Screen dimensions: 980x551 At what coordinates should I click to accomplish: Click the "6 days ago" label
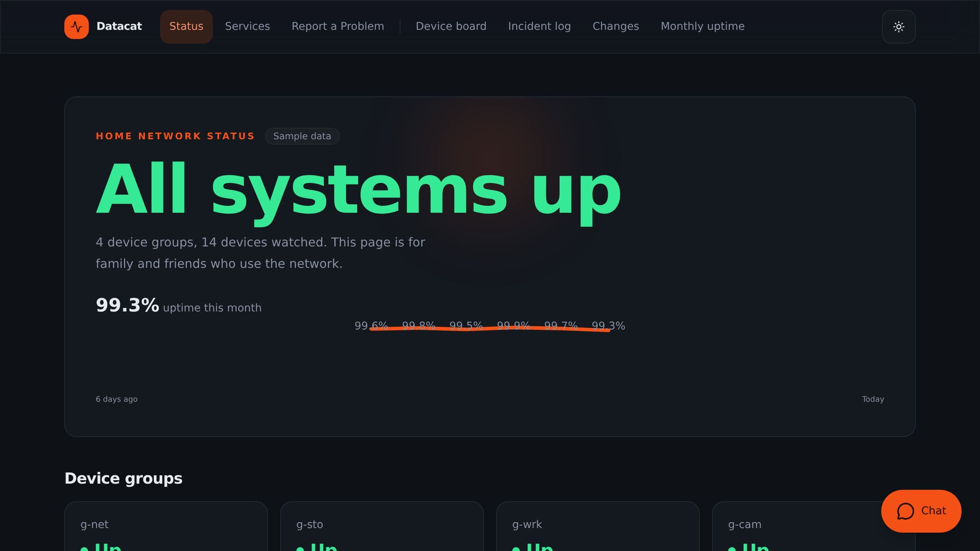(116, 399)
